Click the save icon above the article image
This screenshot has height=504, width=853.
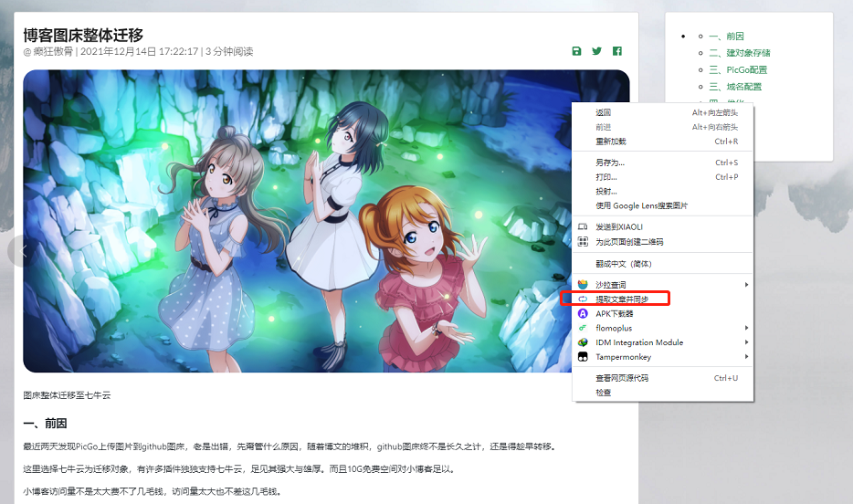tap(576, 51)
